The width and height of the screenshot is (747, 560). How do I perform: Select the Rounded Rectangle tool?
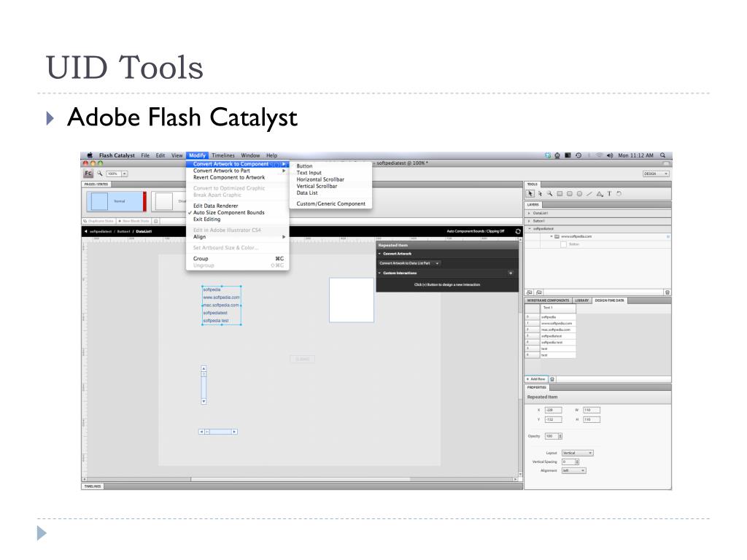point(569,194)
